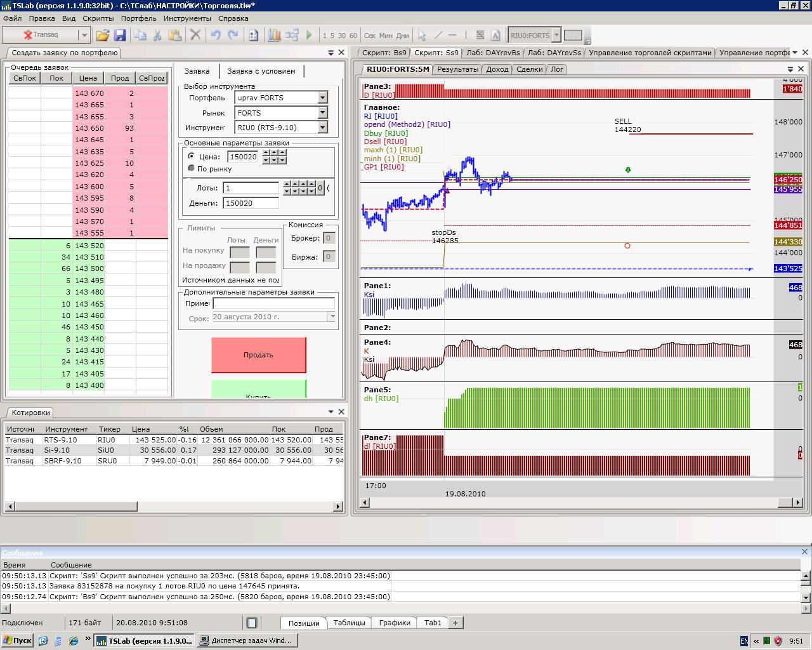Expand the Инструмент combo box
Viewport: 812px width, 650px height.
pyautogui.click(x=322, y=128)
